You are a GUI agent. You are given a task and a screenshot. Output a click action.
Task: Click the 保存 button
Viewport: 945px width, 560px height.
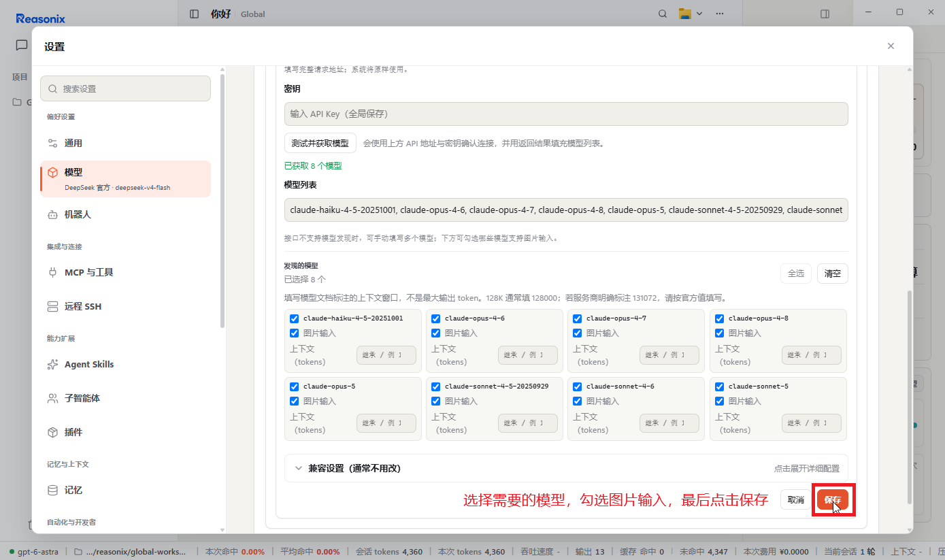coord(833,500)
